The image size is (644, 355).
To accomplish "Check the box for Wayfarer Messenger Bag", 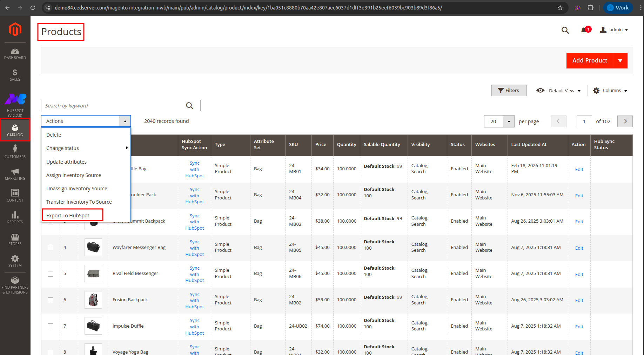I will (51, 248).
